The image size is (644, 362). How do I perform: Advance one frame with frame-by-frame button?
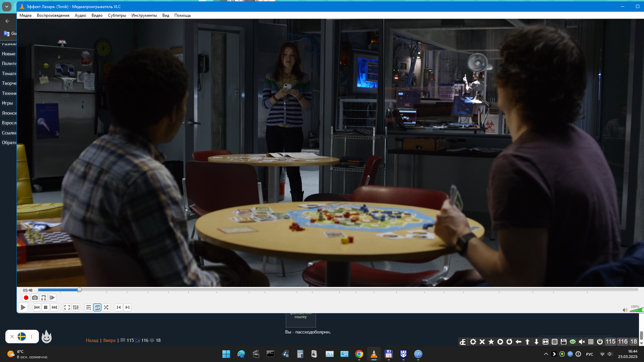[52, 298]
